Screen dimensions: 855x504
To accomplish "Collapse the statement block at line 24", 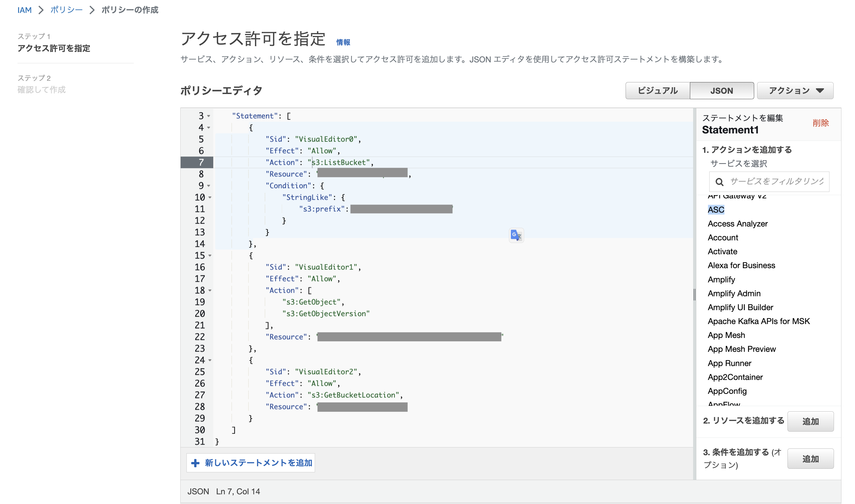I will point(210,360).
